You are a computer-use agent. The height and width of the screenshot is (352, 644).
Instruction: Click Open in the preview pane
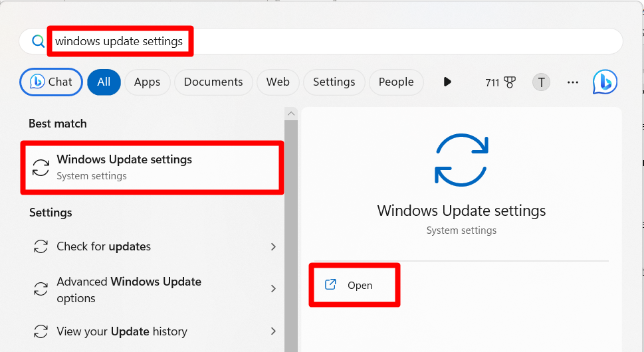[x=354, y=285]
